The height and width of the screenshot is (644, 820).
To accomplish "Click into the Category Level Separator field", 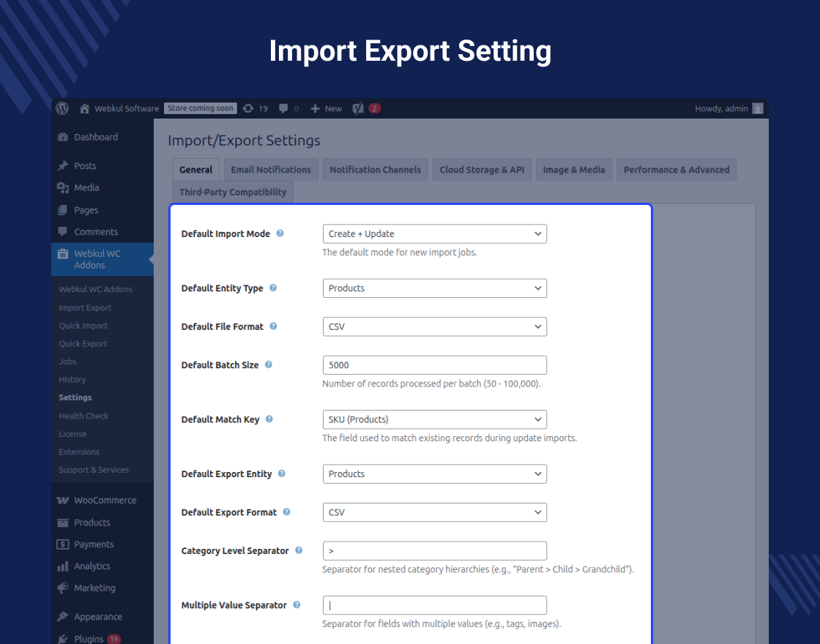I will click(435, 551).
